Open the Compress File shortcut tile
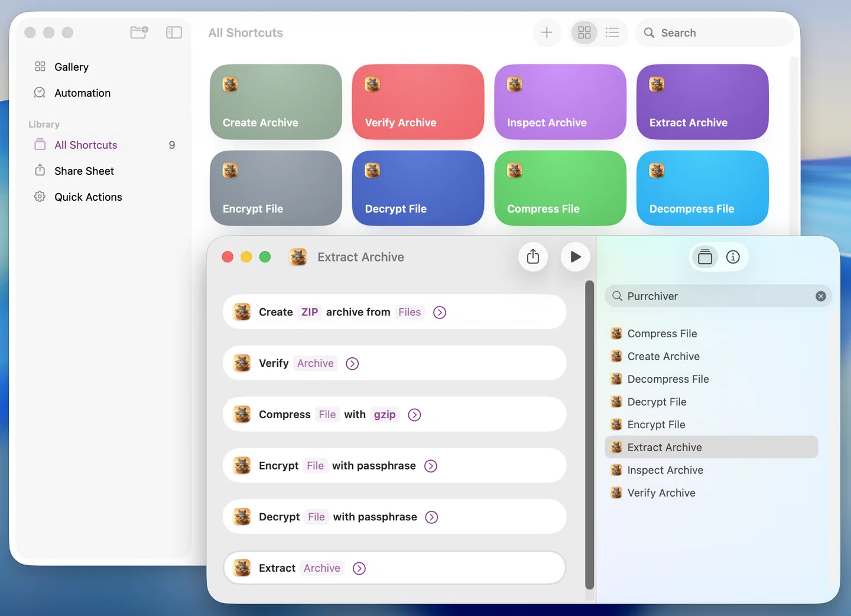This screenshot has width=851, height=616. (560, 188)
